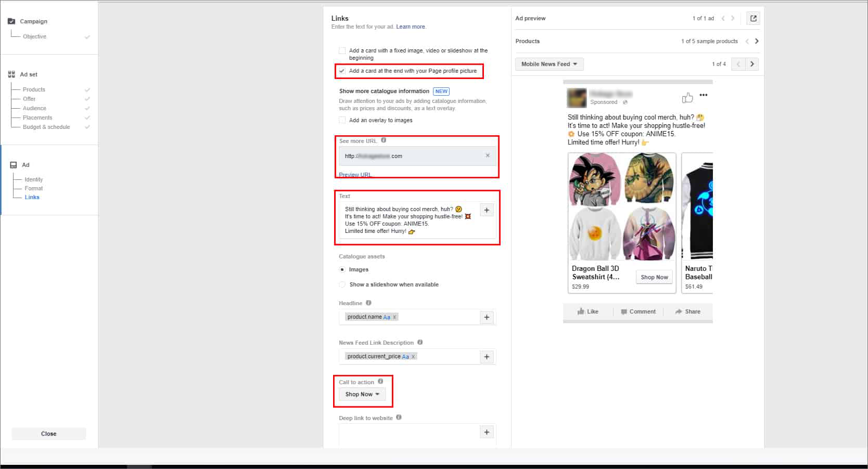Expand the Mobile News Feed dropdown

549,64
